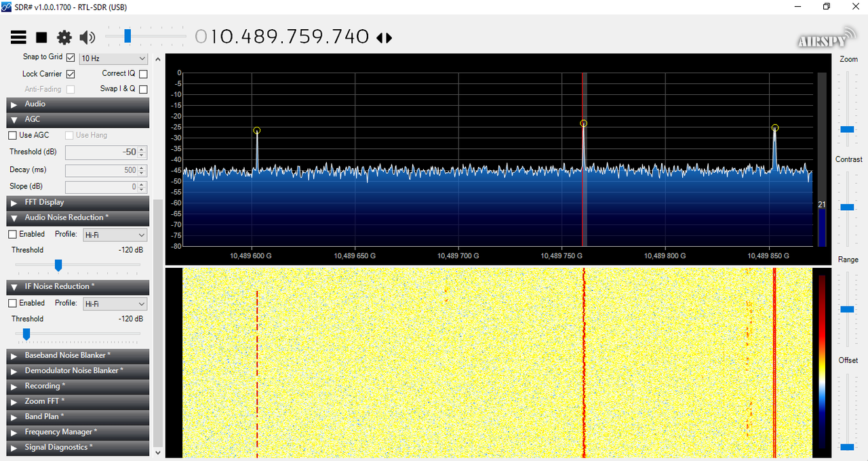Adjust the Range vertical slider

tap(847, 309)
